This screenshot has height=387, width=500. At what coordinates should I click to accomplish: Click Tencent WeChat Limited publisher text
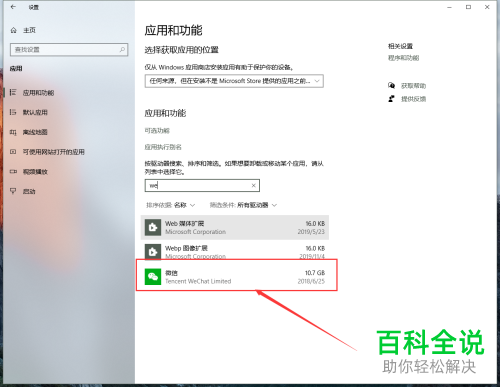pos(198,281)
